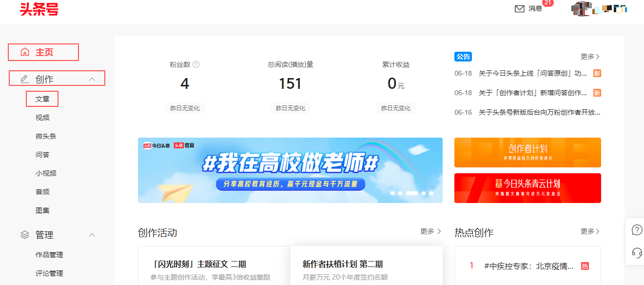
Task: Select 音频 in the sidebar
Action: 42,192
